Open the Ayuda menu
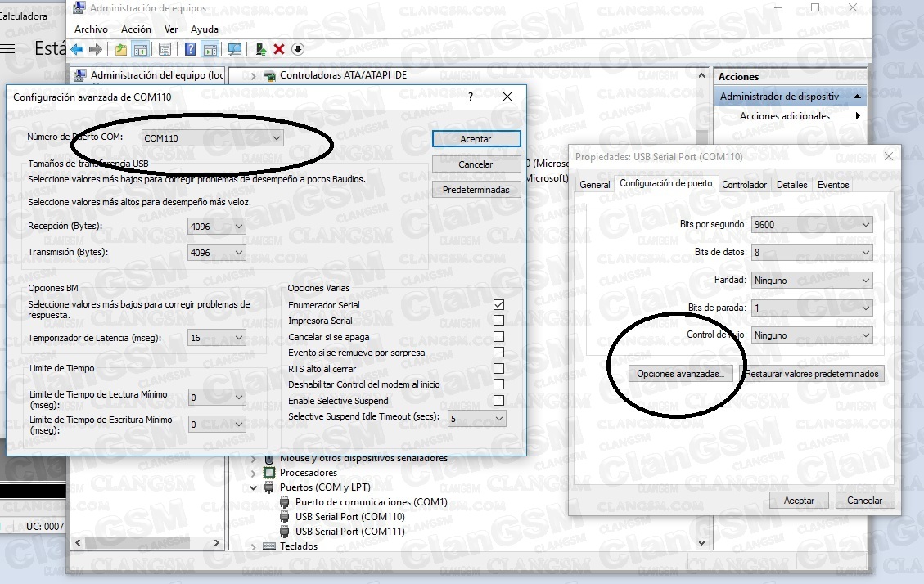The width and height of the screenshot is (924, 584). point(205,29)
